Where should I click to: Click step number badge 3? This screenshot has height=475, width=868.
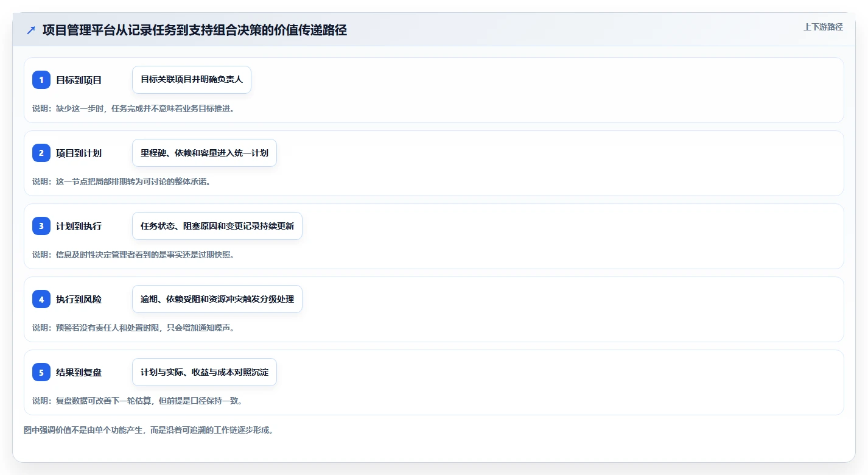[x=41, y=226]
